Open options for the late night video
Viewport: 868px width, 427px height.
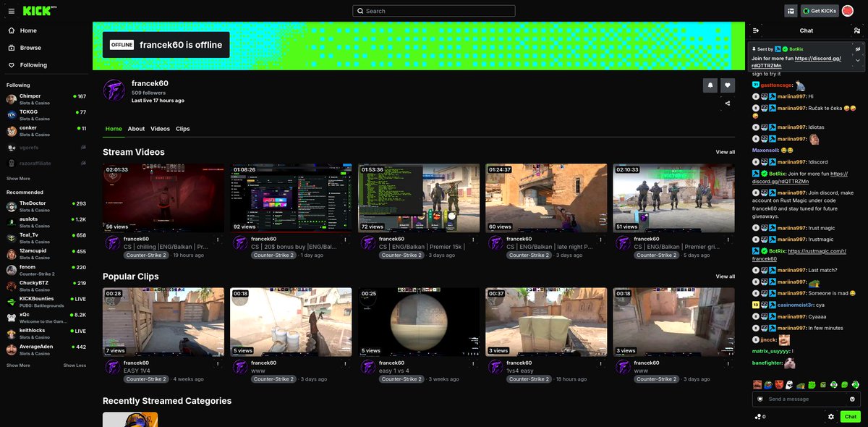(600, 240)
